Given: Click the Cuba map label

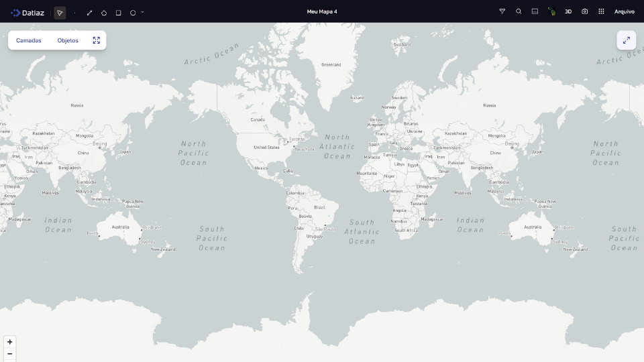Looking at the screenshot, I should pos(288,171).
